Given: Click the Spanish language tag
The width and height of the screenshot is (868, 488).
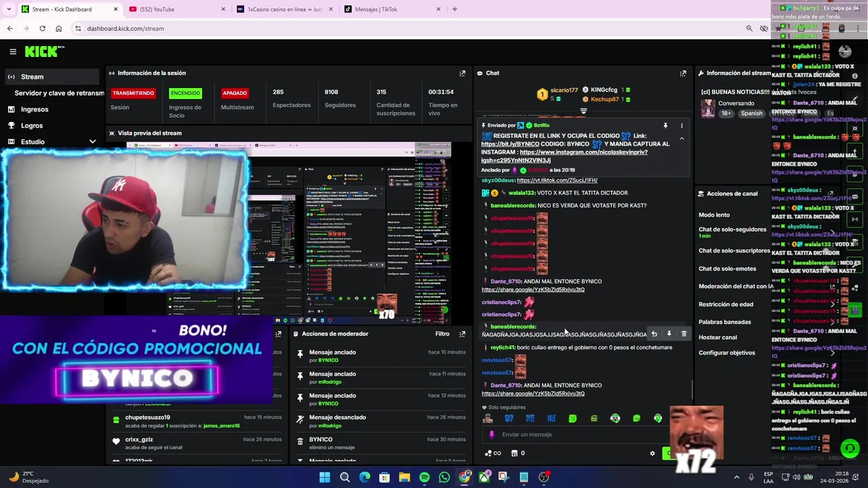Looking at the screenshot, I should (751, 113).
